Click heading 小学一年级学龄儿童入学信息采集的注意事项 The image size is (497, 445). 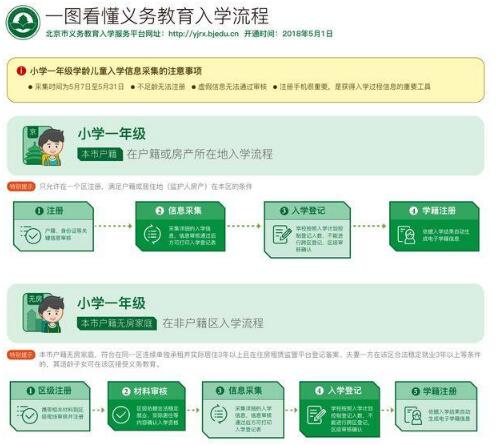(x=116, y=71)
